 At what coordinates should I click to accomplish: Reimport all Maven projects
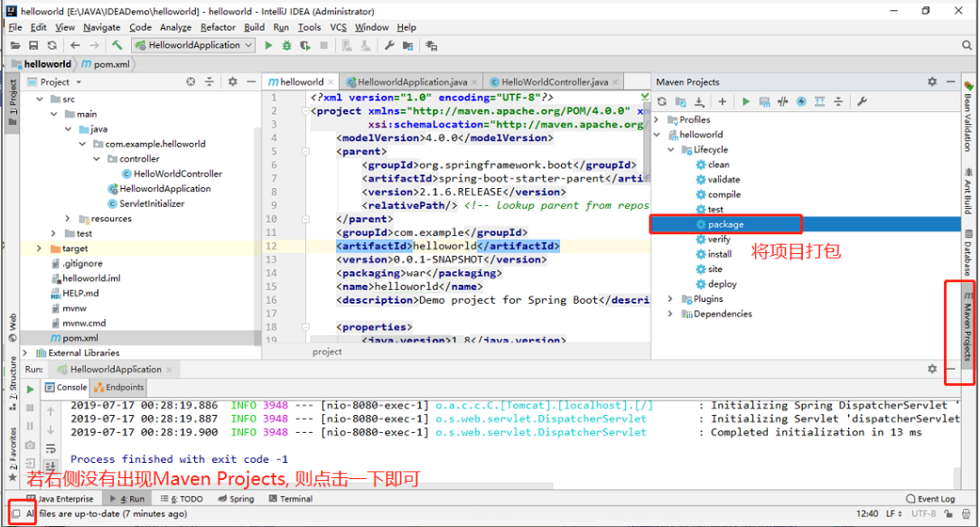coord(662,101)
